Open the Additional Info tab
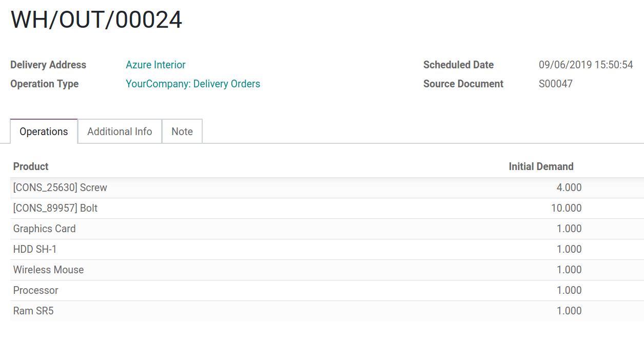The image size is (644, 337). tap(120, 132)
